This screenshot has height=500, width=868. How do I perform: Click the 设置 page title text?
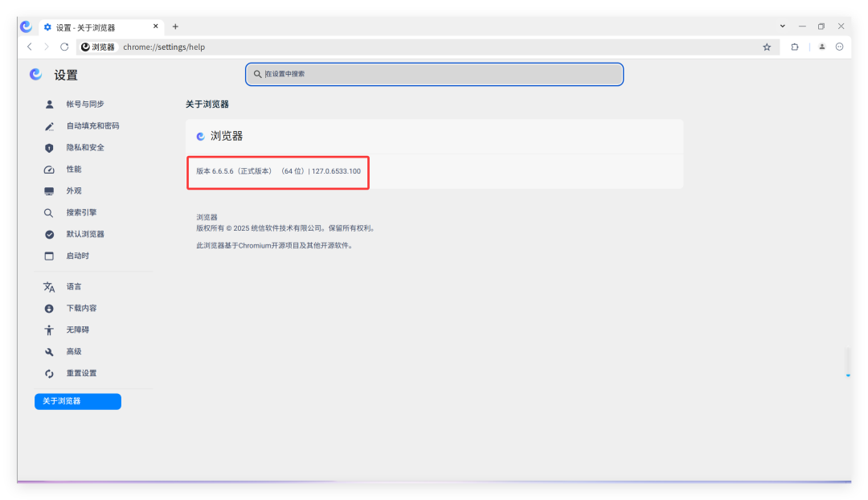(x=66, y=76)
